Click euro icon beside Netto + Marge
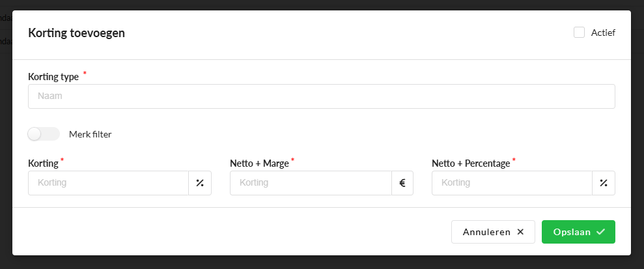This screenshot has width=644, height=269. point(402,183)
